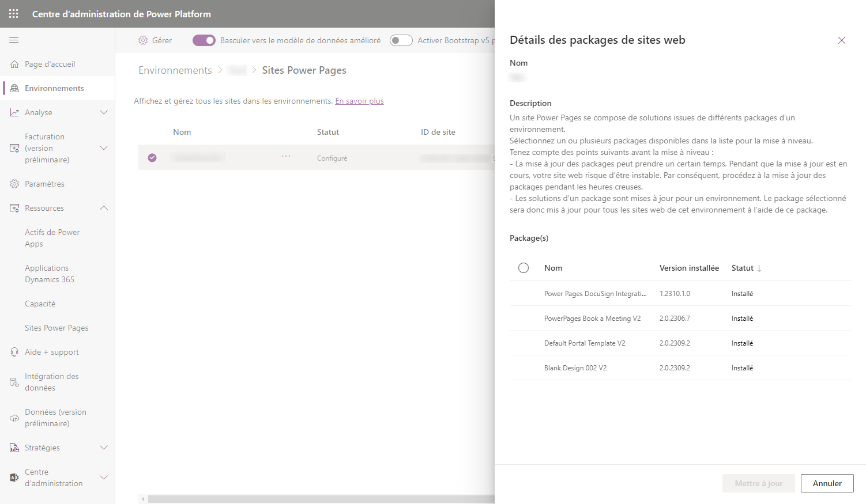
Task: Select the package radio button in Package(s) table
Action: tap(523, 267)
